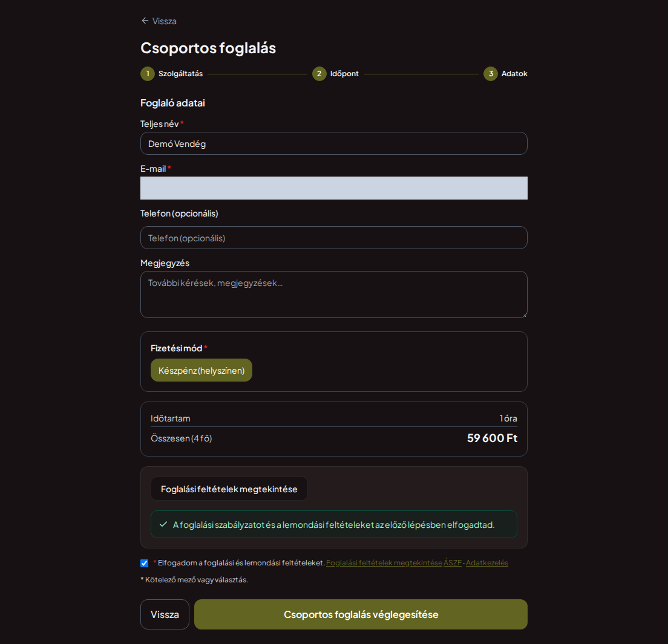Select step 3 circle Adatok
Viewport: 668px width, 644px height.
[x=490, y=74]
